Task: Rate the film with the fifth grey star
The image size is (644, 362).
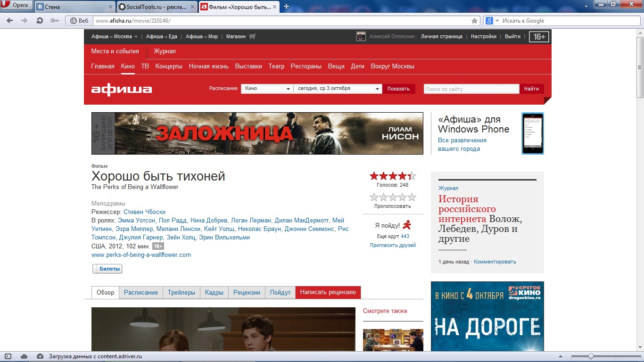Action: tap(412, 197)
